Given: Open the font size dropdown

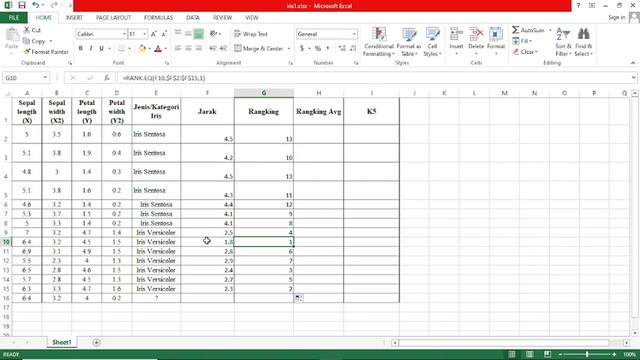Looking at the screenshot, I should tap(144, 34).
